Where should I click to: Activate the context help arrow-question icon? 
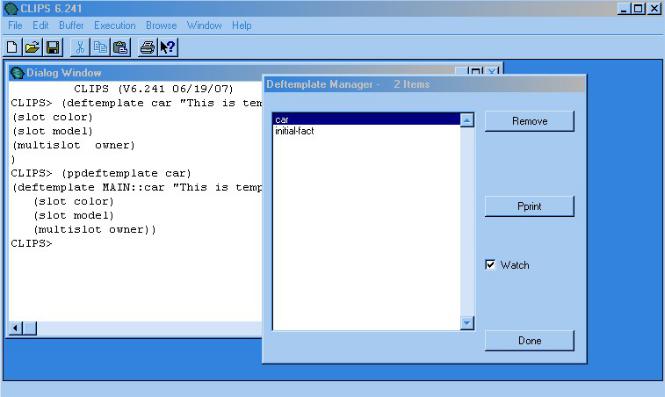[168, 47]
